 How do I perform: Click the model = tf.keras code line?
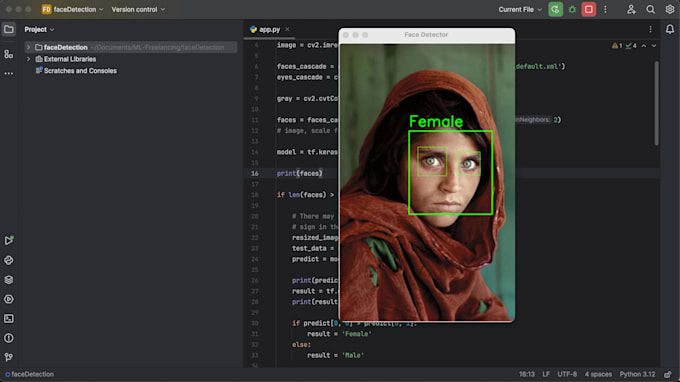[307, 152]
